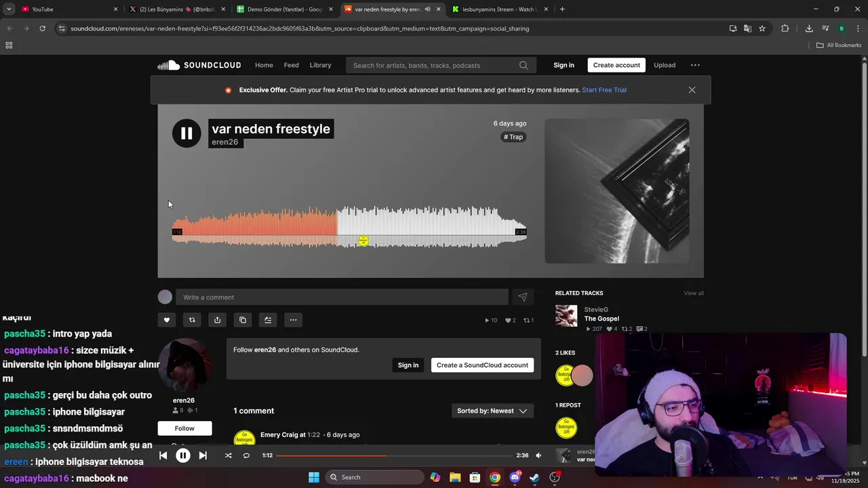Click the yellow comment avatar on waveform
Viewport: 868px width, 488px height.
(363, 241)
